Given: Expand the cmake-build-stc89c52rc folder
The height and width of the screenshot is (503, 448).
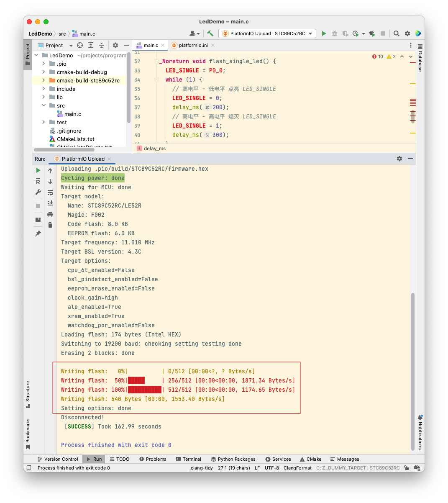Looking at the screenshot, I should pos(44,80).
